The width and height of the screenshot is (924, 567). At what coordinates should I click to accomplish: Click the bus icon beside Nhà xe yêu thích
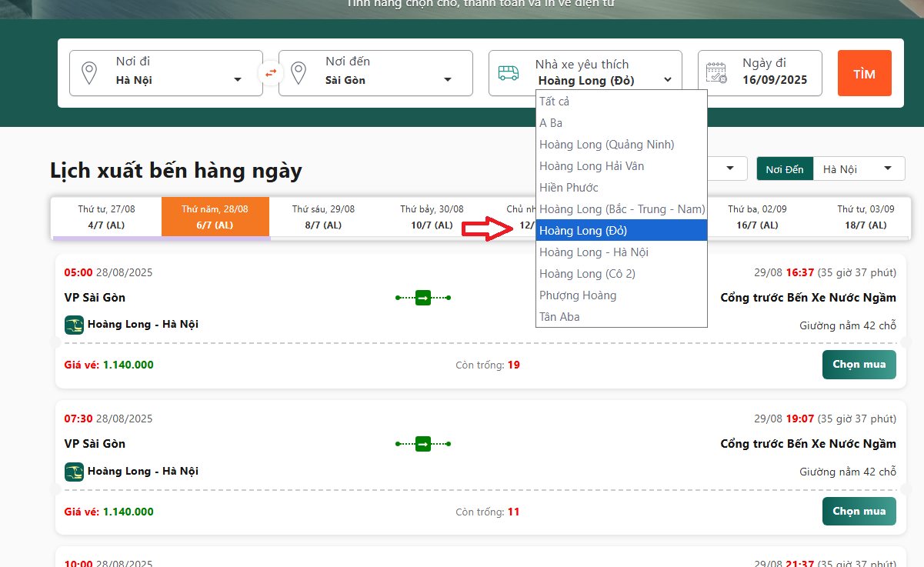[x=509, y=73]
